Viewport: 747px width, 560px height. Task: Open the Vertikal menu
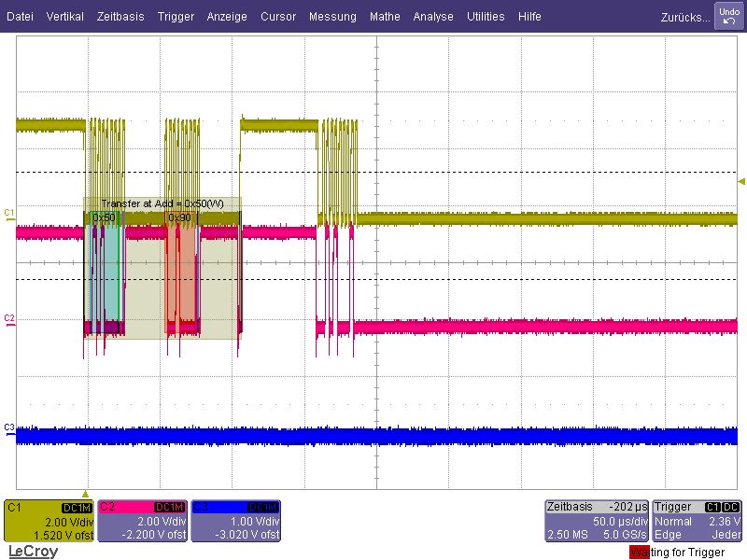pyautogui.click(x=64, y=17)
